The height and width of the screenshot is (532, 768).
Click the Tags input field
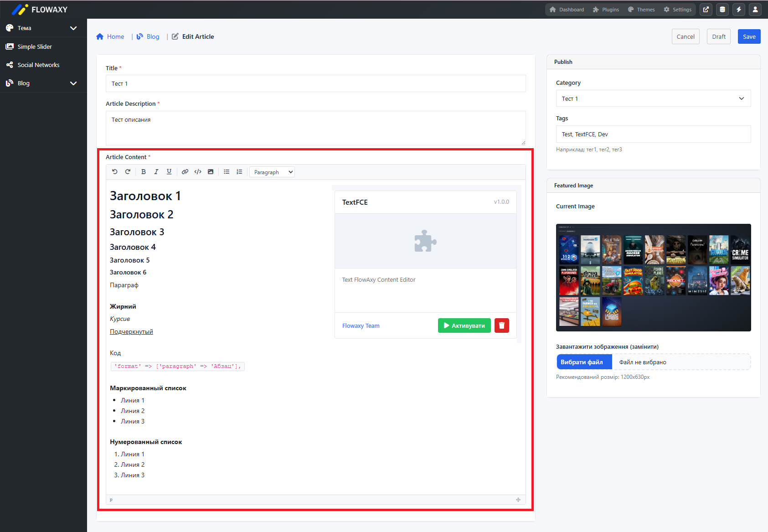(x=653, y=134)
